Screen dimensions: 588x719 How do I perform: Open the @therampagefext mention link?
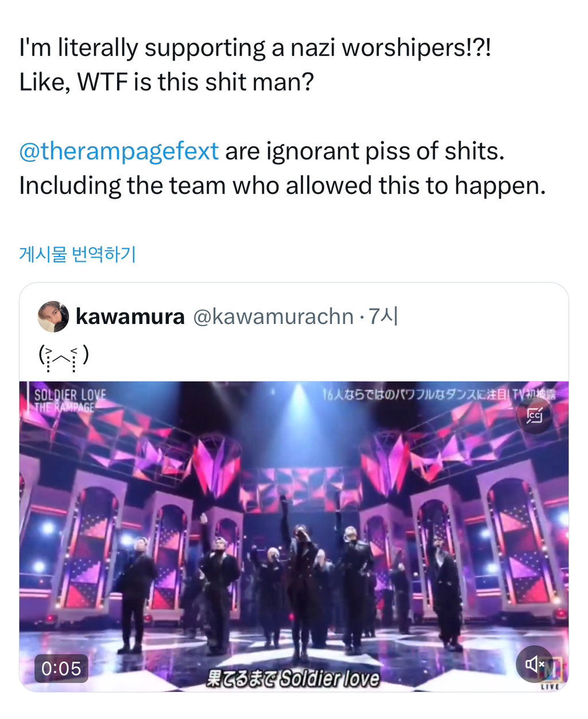pos(119,152)
